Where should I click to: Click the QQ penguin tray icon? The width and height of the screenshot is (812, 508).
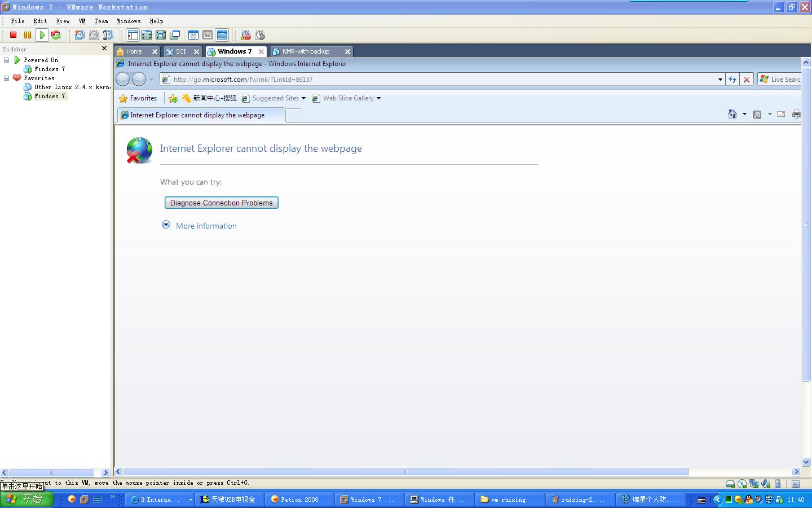(x=749, y=500)
